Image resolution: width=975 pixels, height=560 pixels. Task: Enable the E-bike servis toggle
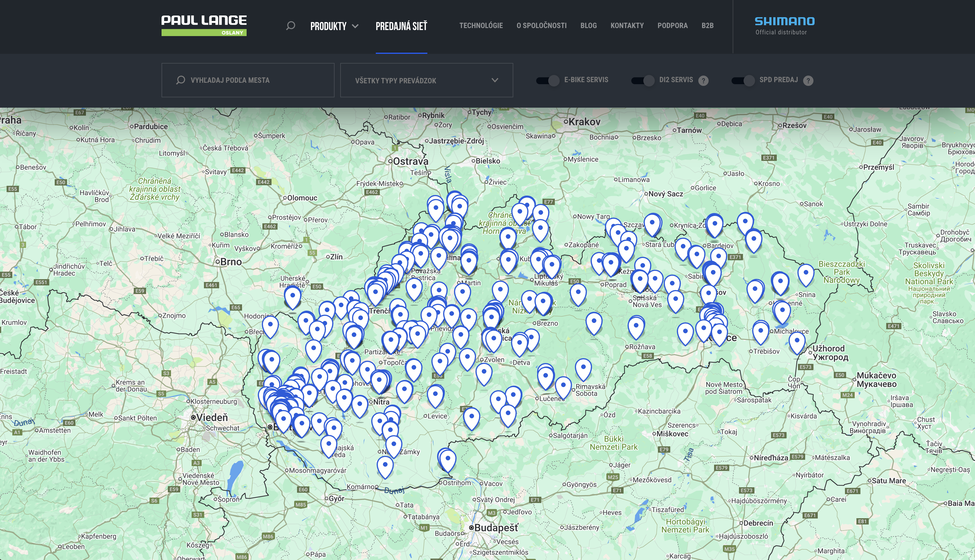(x=548, y=80)
